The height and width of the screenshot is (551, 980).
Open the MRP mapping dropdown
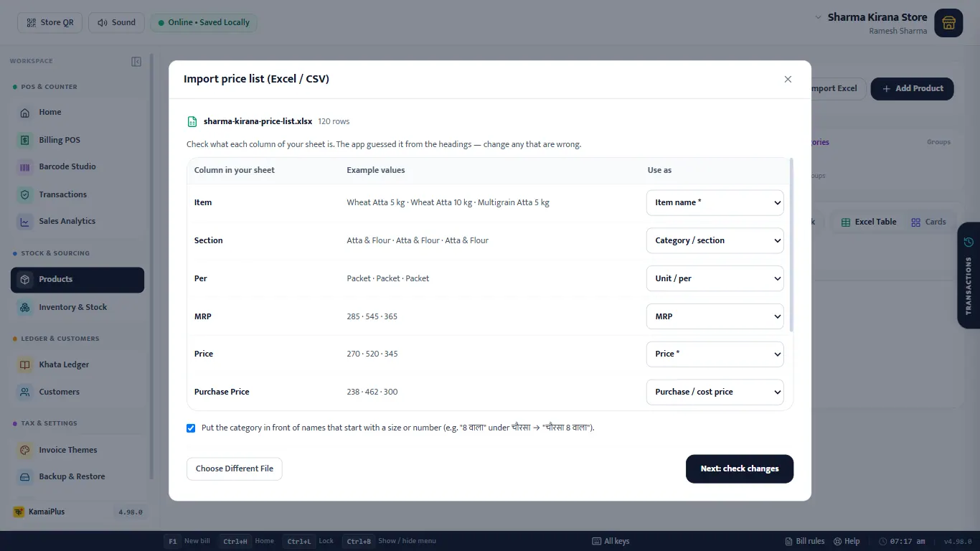[x=715, y=316]
